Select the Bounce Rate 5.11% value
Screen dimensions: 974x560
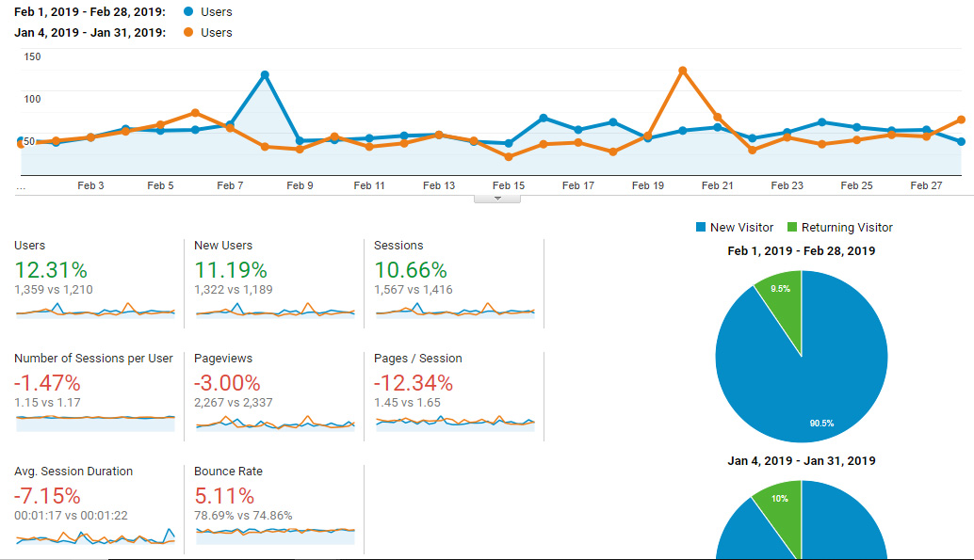coord(224,496)
